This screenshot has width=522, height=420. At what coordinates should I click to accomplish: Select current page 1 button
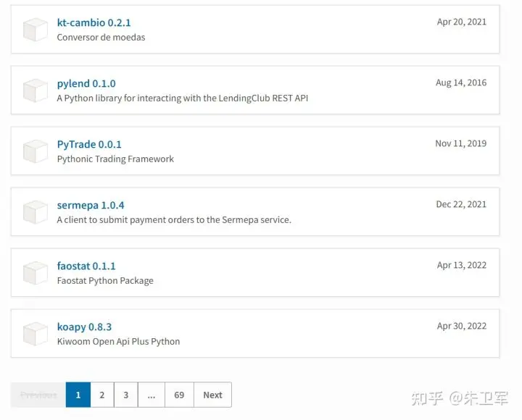click(78, 395)
